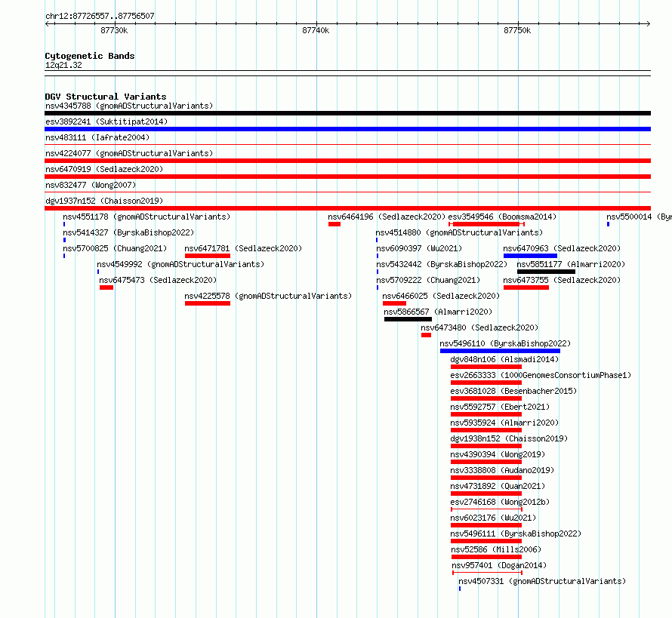Image resolution: width=672 pixels, height=618 pixels.
Task: Click nsv4224077 (gnomADStructuralVariants) label
Action: click(x=129, y=153)
